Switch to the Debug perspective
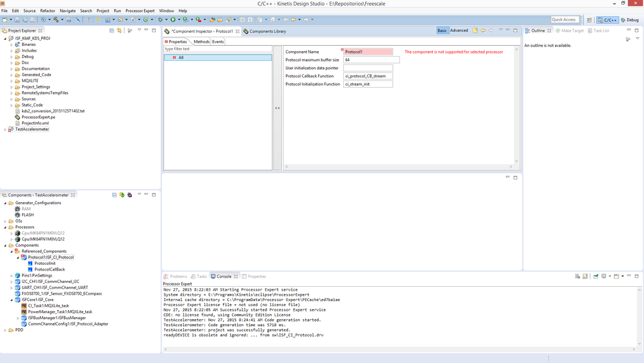 (x=630, y=20)
